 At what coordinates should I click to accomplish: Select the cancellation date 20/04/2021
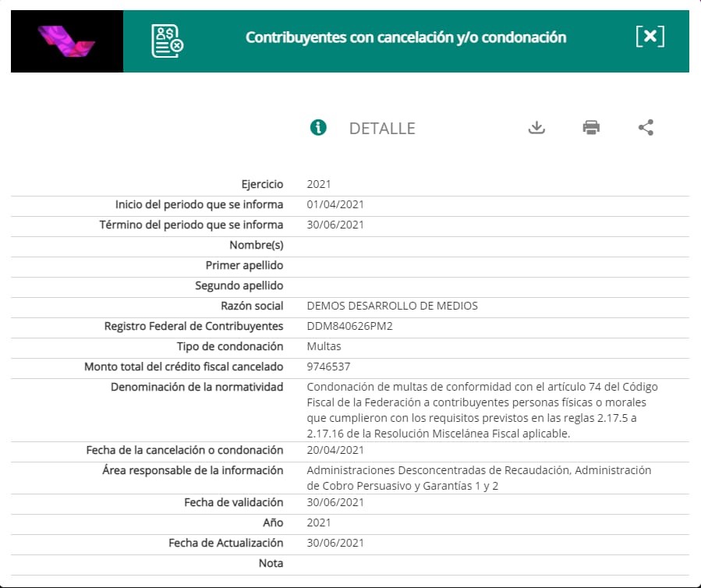335,450
